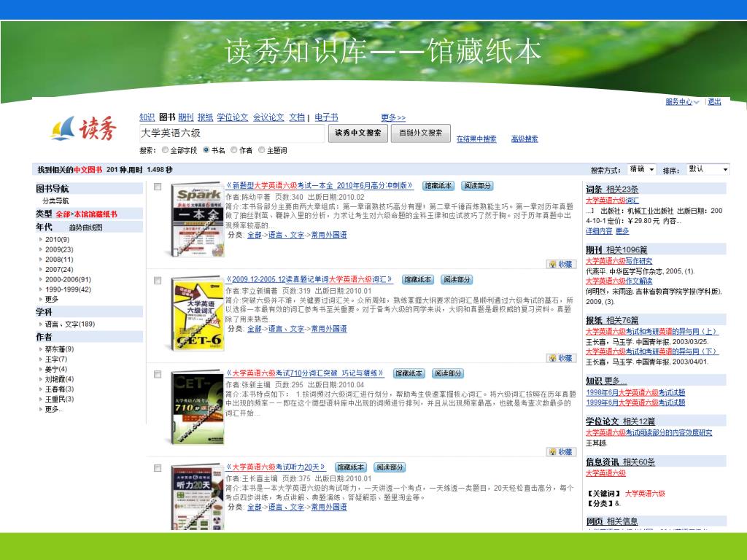Screen dimensions: 747x560
Task: Tick the checkbox for 710分词汇突破 book
Action: click(158, 374)
